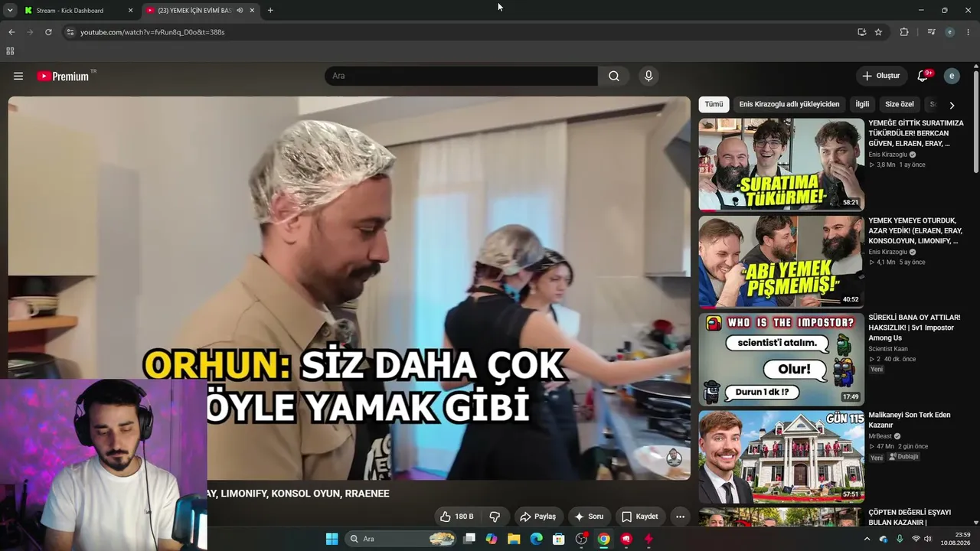The height and width of the screenshot is (551, 980).
Task: Open the YouTube hamburger guide menu
Action: pyautogui.click(x=18, y=76)
